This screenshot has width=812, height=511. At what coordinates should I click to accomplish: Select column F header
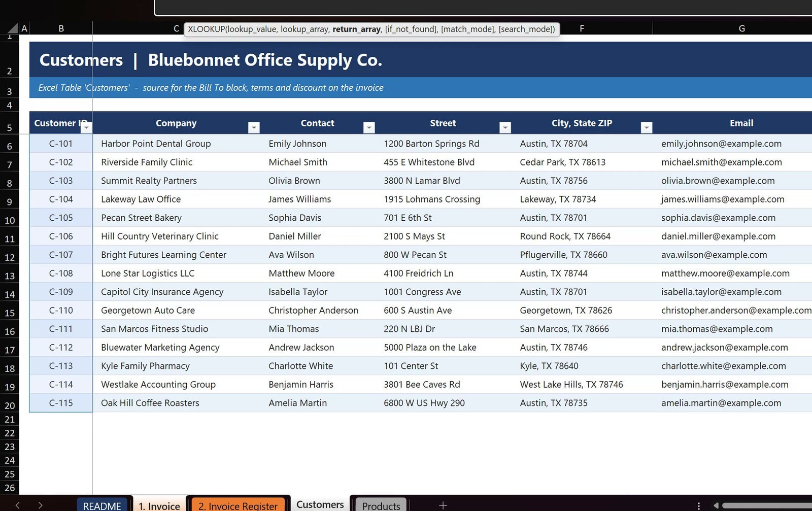(582, 28)
